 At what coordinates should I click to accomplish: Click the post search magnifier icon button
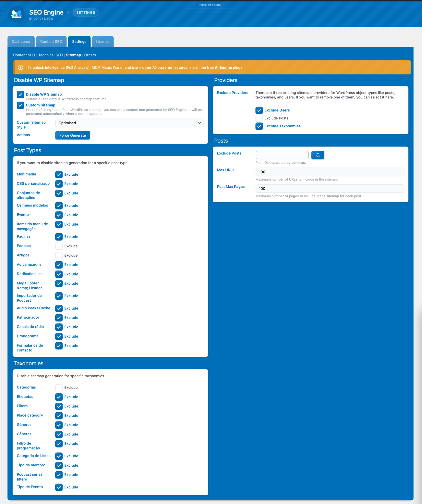coord(318,155)
